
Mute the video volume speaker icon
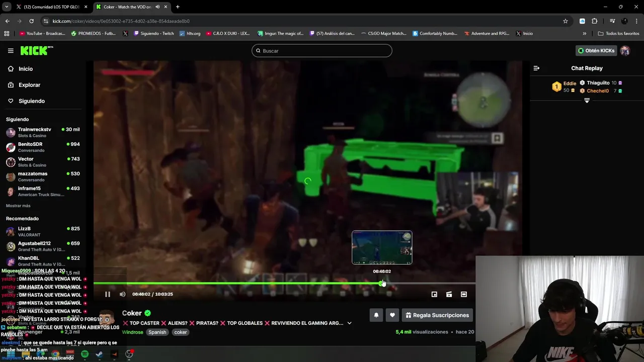(x=122, y=294)
